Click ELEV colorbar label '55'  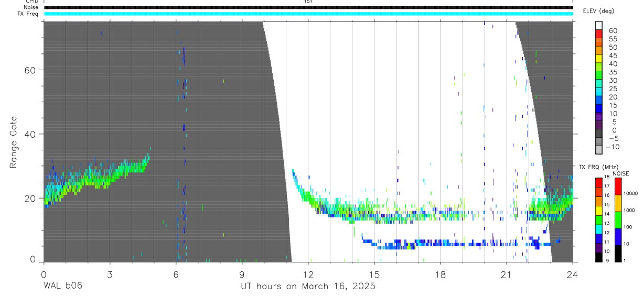612,39
